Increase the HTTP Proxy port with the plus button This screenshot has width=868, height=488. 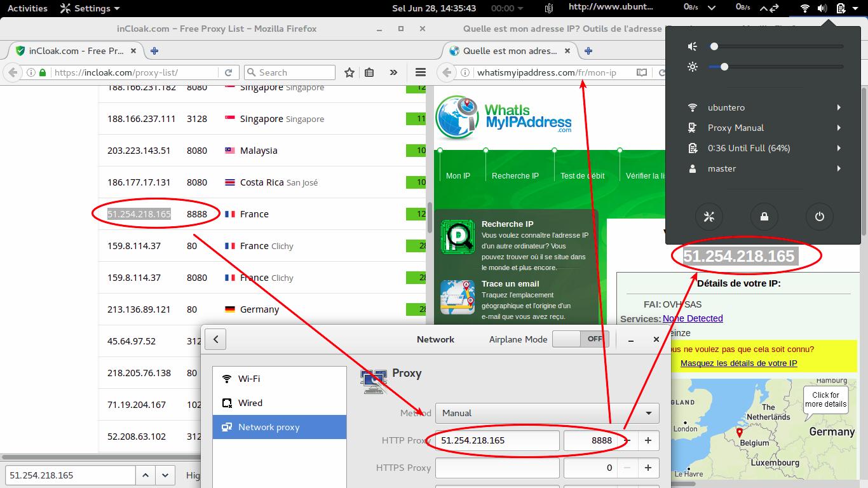pyautogui.click(x=648, y=440)
